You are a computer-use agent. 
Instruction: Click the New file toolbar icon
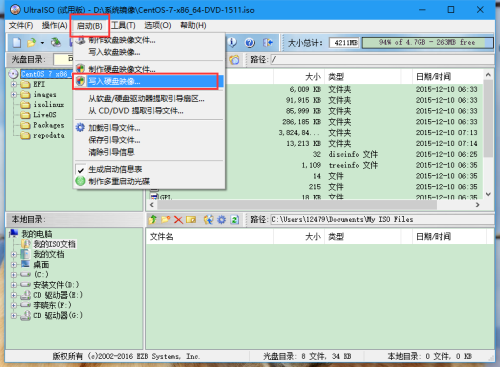pos(17,43)
